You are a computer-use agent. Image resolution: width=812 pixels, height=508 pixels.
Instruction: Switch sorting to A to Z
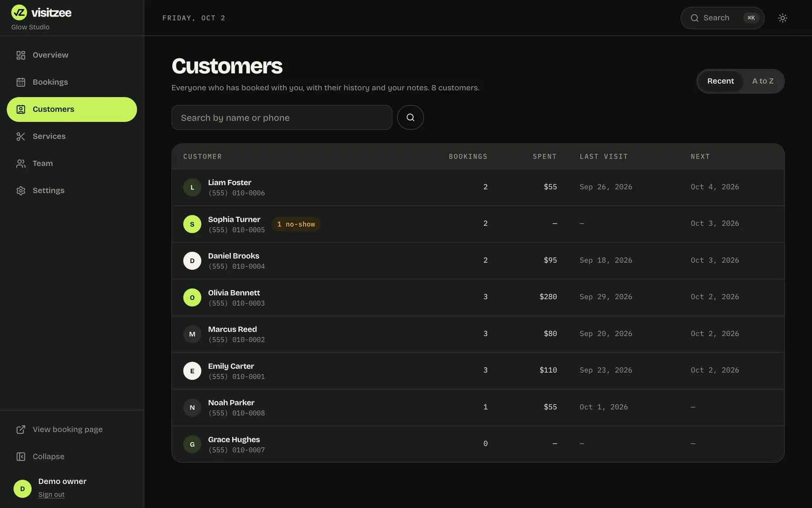pos(763,81)
